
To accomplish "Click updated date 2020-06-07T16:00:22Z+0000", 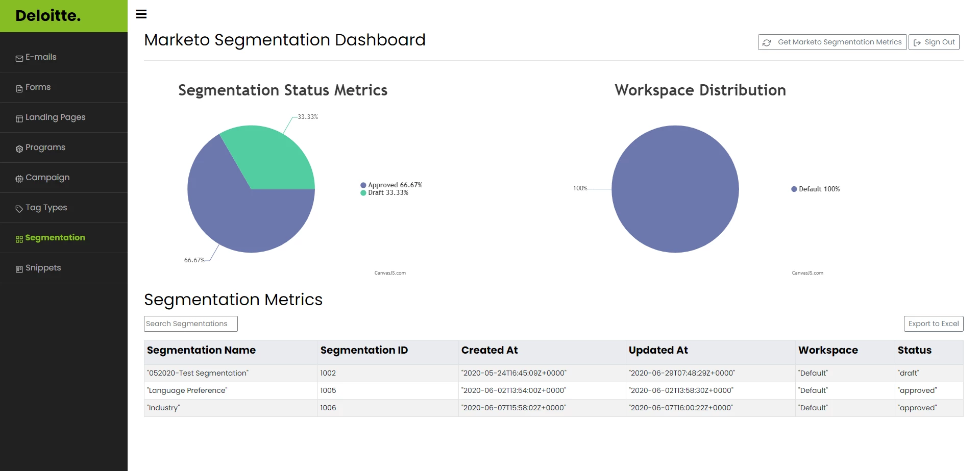I will pyautogui.click(x=710, y=408).
